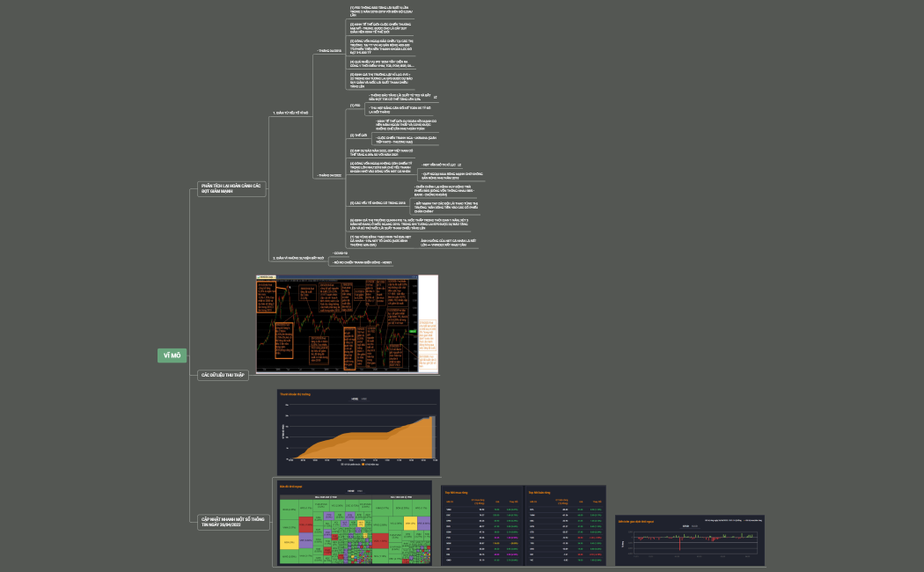Select the THÁNG 04/2018 subtopic
The image size is (924, 572).
[331, 51]
